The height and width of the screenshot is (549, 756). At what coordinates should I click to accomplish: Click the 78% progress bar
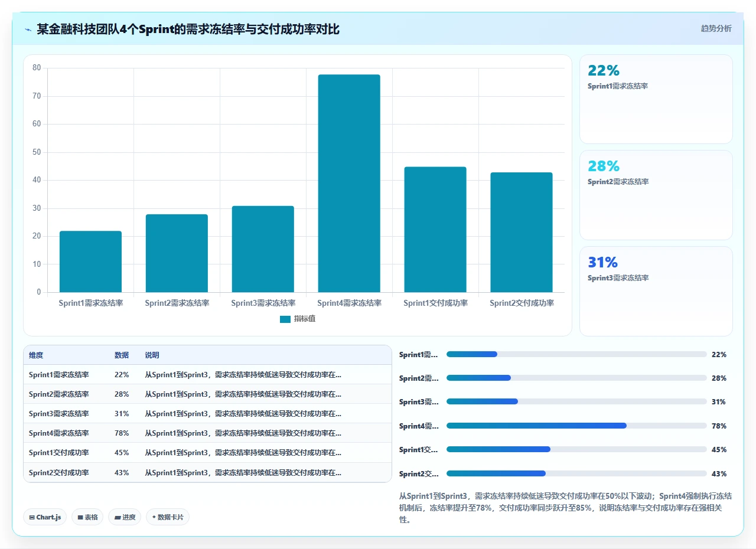[576, 426]
